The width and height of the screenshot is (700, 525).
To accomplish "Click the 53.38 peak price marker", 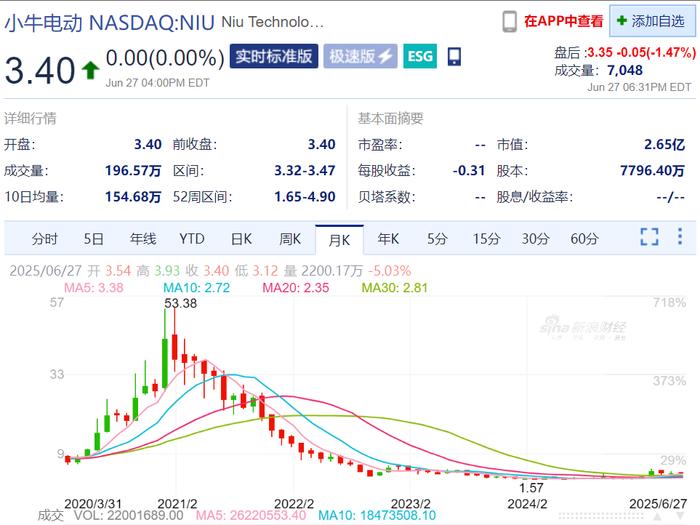I will pyautogui.click(x=180, y=303).
